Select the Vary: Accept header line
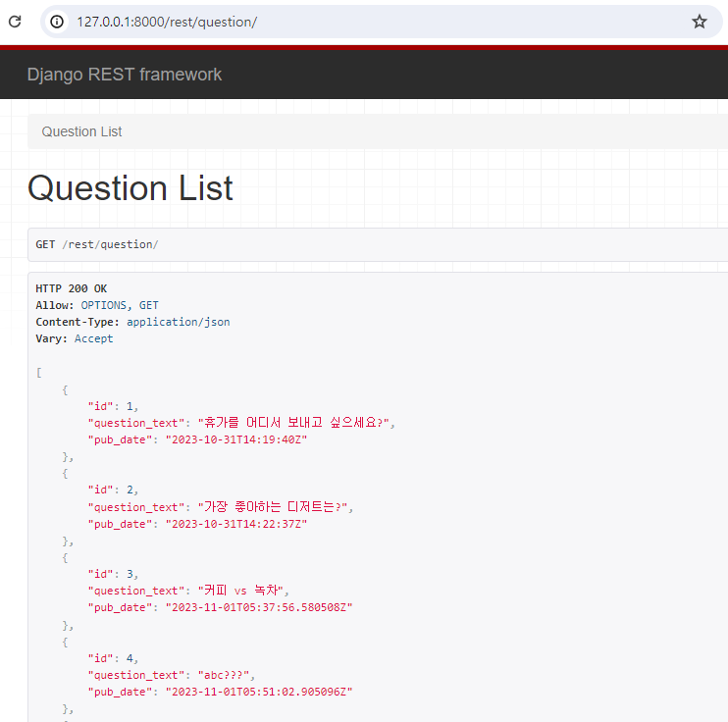 [75, 339]
